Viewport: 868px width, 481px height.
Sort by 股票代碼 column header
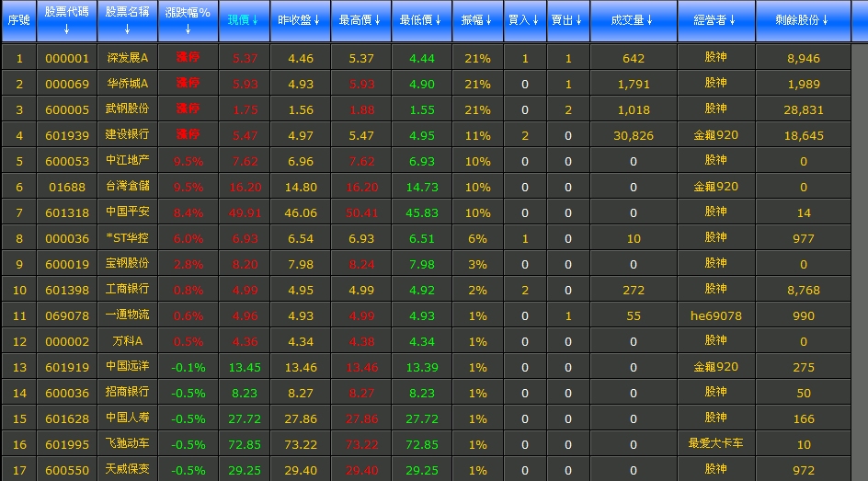pos(66,20)
